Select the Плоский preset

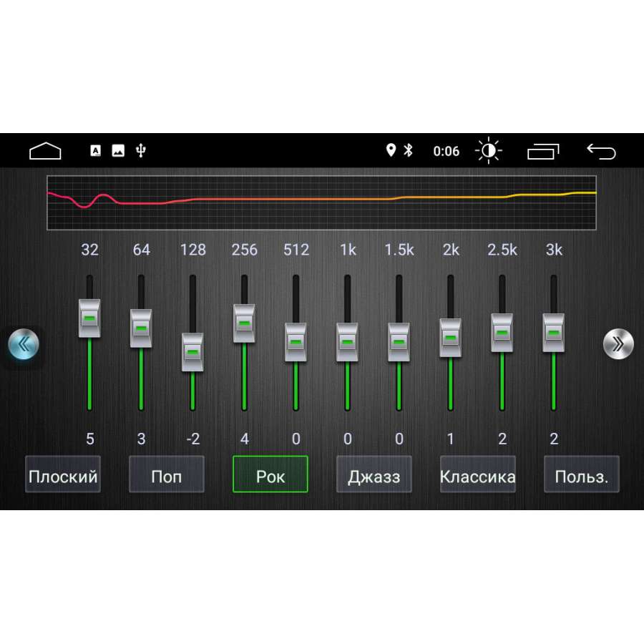63,474
